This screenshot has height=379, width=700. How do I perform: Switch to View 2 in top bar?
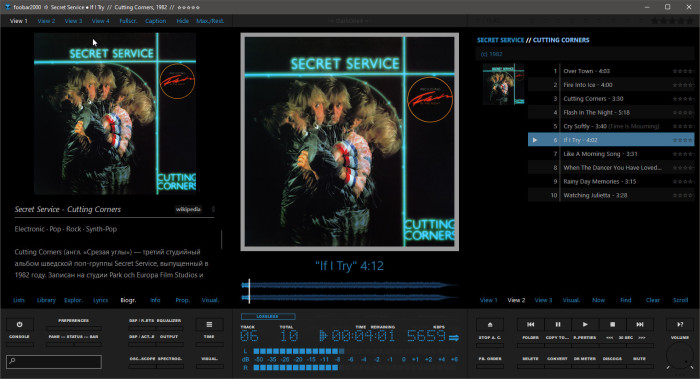(46, 21)
